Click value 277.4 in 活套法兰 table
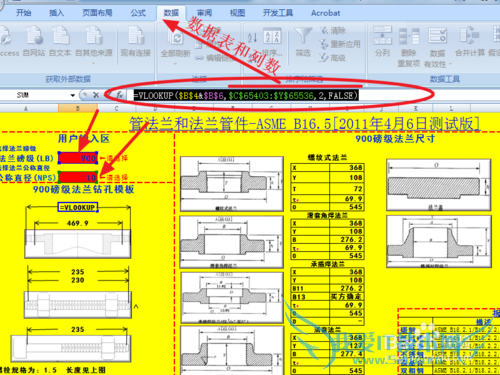Image resolution: width=500 pixels, height=375 pixels. click(x=346, y=354)
